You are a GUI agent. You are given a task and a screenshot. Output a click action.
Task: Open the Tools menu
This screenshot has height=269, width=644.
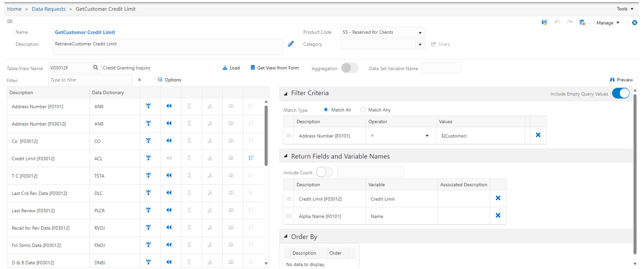[625, 9]
